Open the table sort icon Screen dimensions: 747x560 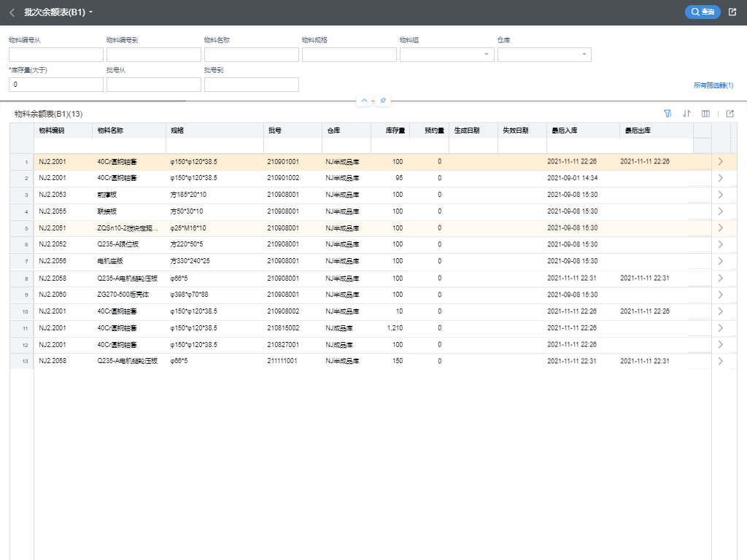(x=686, y=114)
